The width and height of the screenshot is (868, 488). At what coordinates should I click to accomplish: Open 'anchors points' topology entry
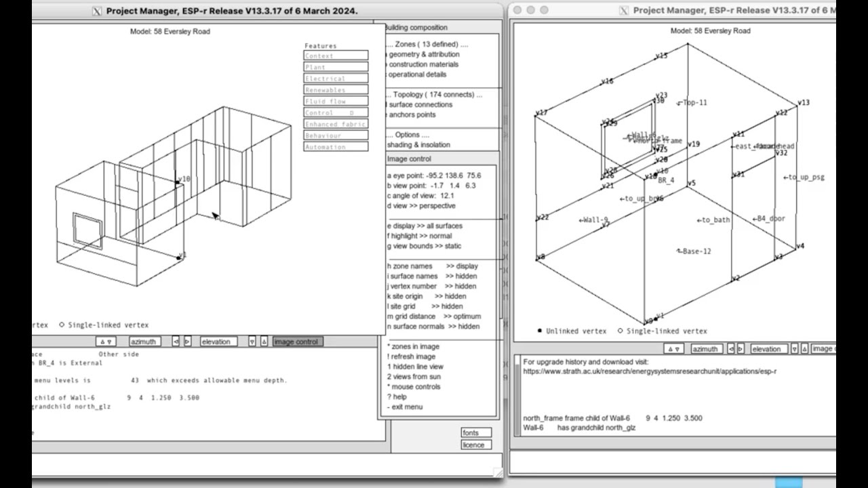pos(410,115)
